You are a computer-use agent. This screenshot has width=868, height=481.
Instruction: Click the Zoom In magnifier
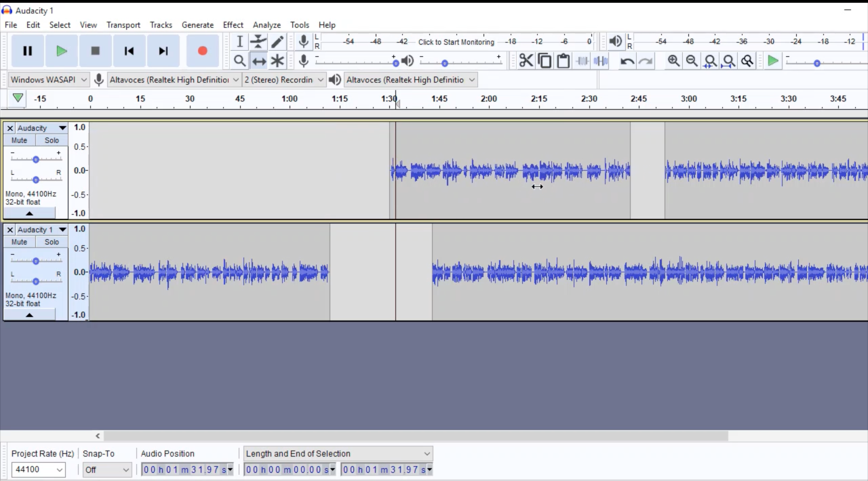click(673, 61)
